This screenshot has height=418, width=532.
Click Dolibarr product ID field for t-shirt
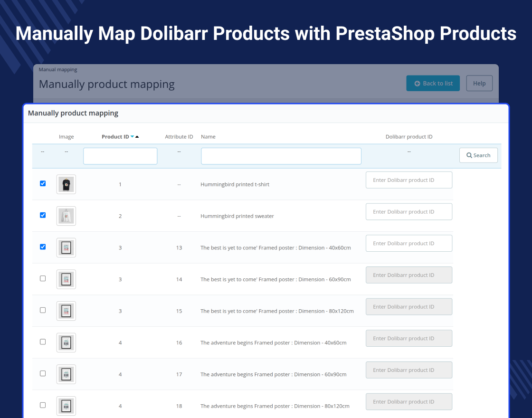409,180
